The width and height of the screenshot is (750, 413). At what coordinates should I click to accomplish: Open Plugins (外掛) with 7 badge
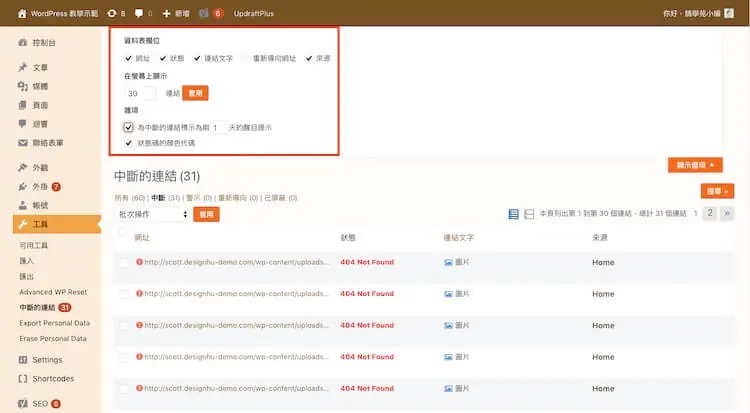coord(40,187)
